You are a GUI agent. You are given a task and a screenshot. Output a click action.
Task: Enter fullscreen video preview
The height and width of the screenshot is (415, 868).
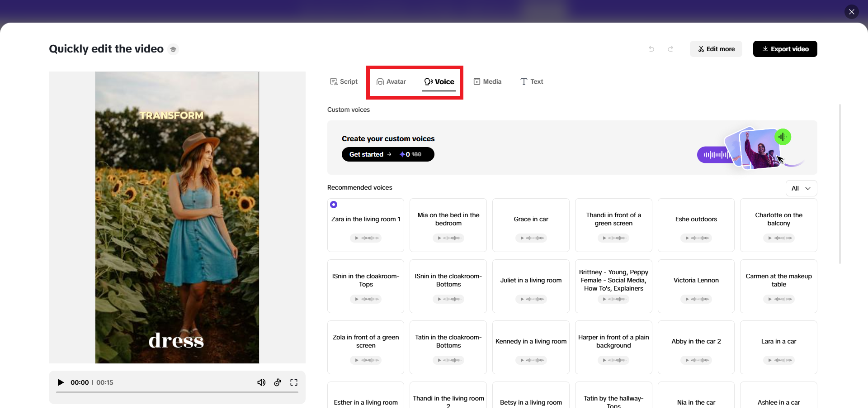pos(294,382)
